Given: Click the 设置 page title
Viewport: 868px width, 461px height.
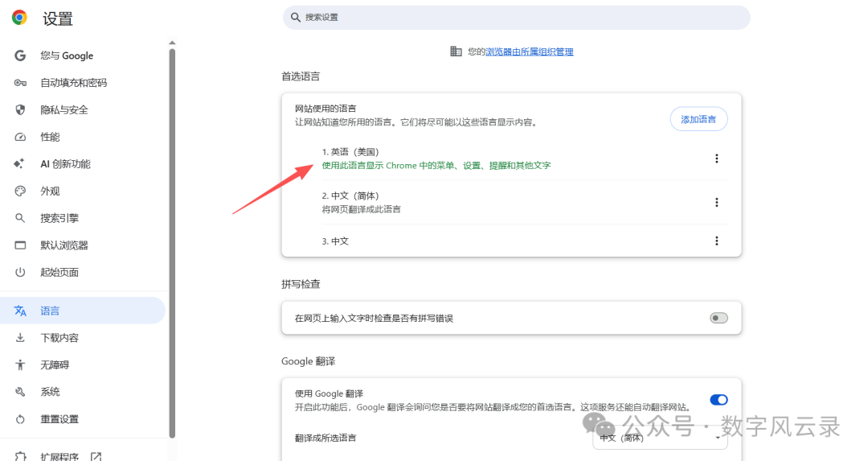Looking at the screenshot, I should [x=58, y=19].
